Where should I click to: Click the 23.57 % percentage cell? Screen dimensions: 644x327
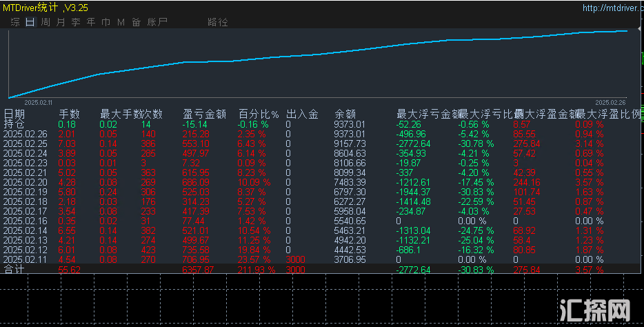[254, 259]
